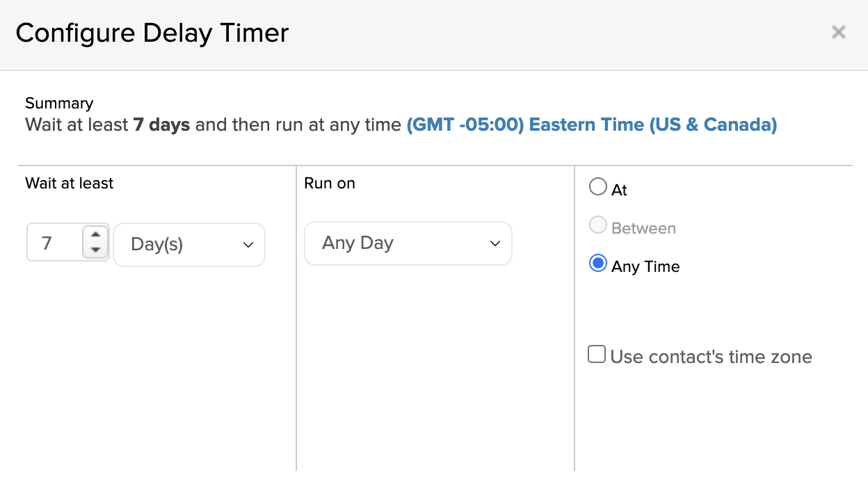Click the stepper down arrow to decrease days

pos(95,250)
